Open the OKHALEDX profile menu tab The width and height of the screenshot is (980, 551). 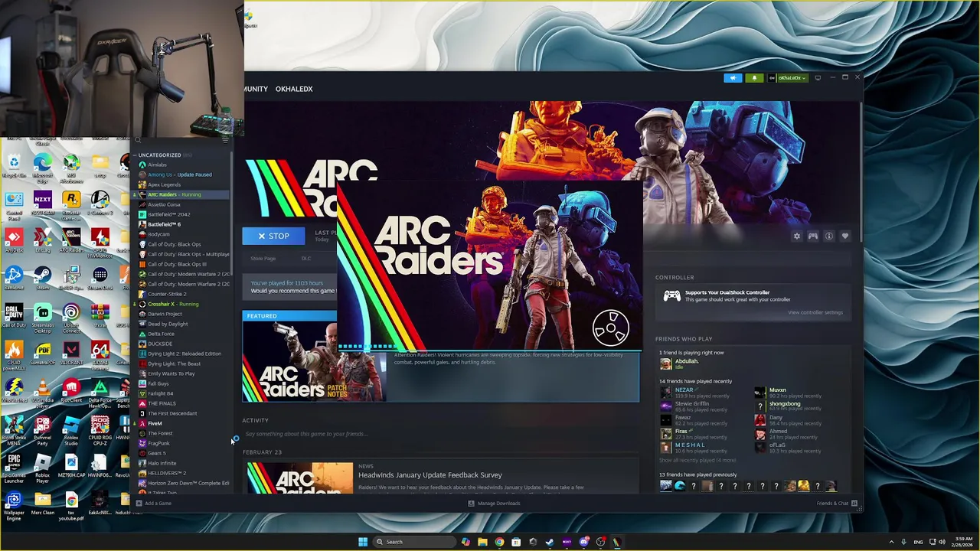(294, 89)
